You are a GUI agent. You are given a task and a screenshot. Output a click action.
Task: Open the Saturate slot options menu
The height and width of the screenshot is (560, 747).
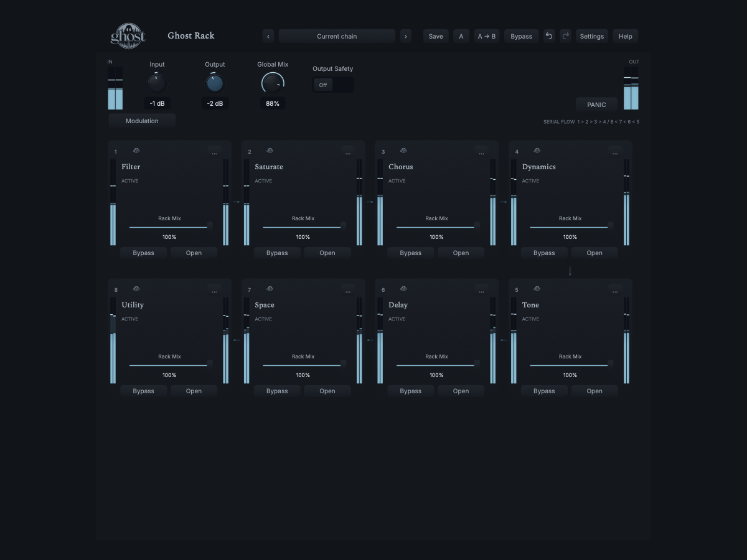[x=348, y=152]
